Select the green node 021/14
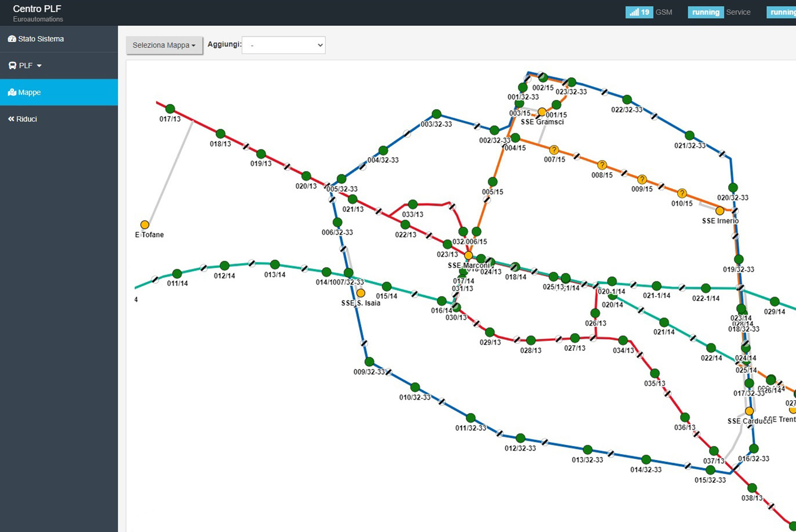Screen dimensions: 796x532 pyautogui.click(x=664, y=323)
